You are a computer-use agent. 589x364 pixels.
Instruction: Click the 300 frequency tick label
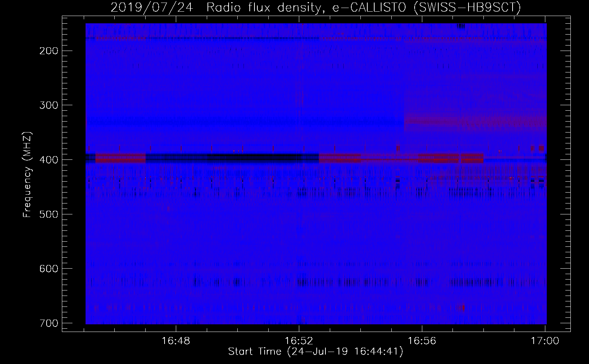pyautogui.click(x=48, y=105)
